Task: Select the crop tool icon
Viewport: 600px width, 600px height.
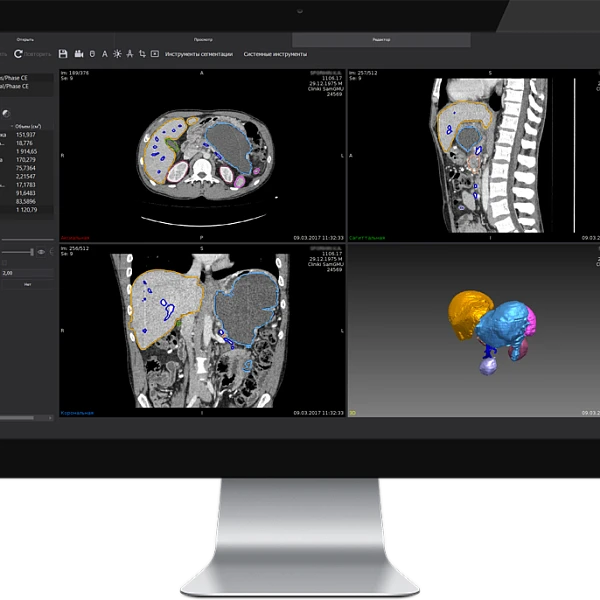Action: coord(142,53)
